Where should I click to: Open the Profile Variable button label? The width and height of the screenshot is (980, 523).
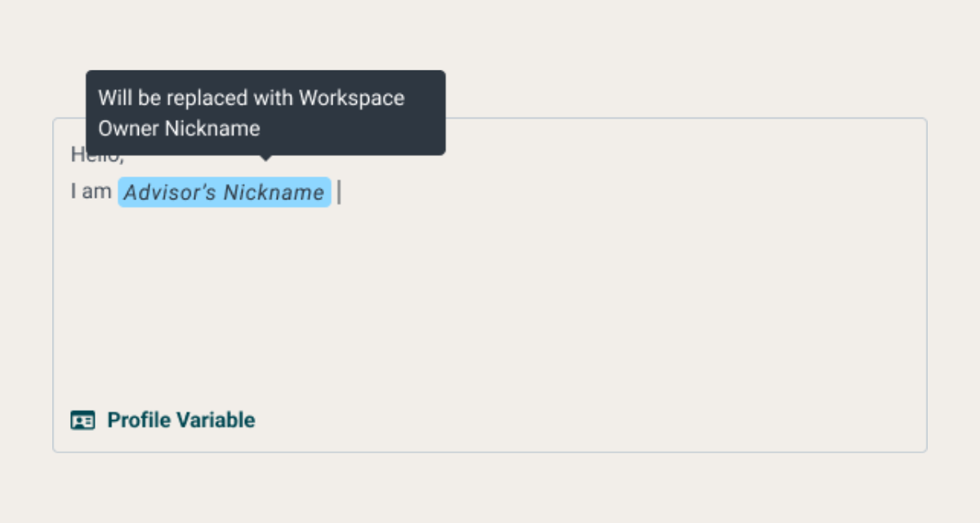(180, 420)
